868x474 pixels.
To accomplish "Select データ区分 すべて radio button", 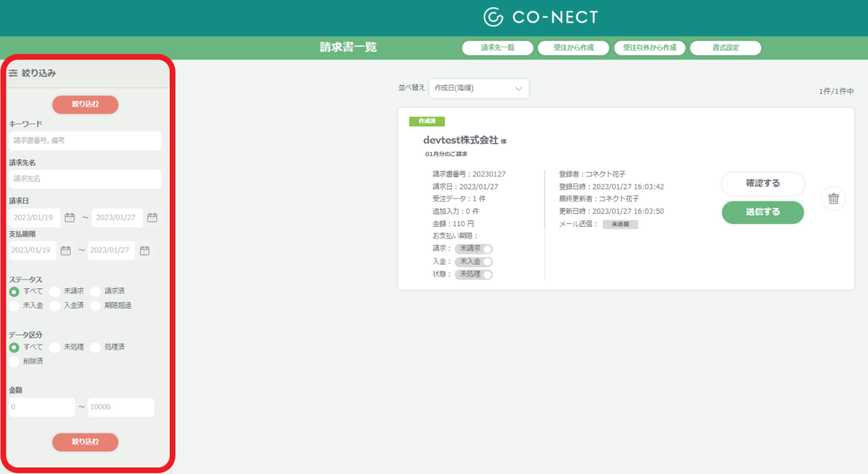I will click(x=14, y=348).
